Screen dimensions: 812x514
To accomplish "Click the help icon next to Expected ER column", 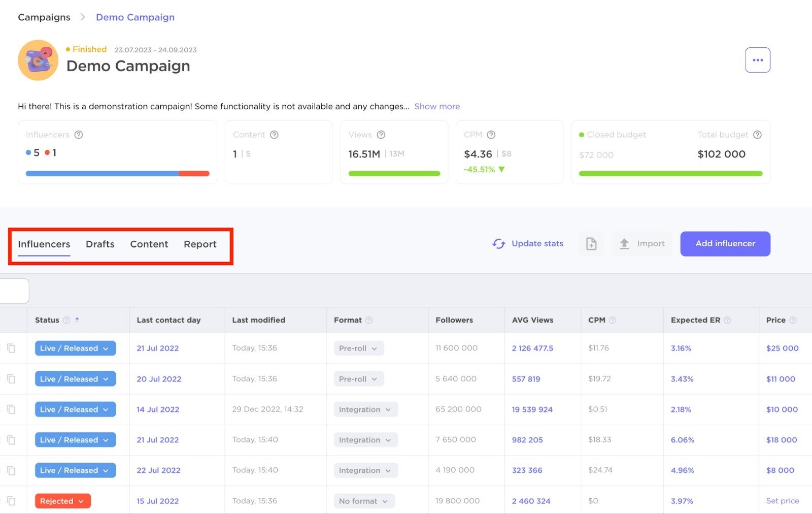I will (728, 320).
